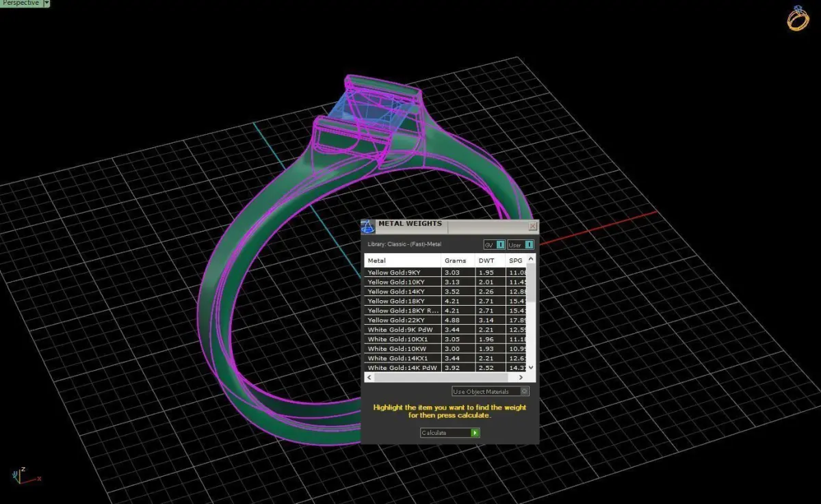Click the Metal Weights scale icon
This screenshot has width=821, height=504.
click(368, 227)
